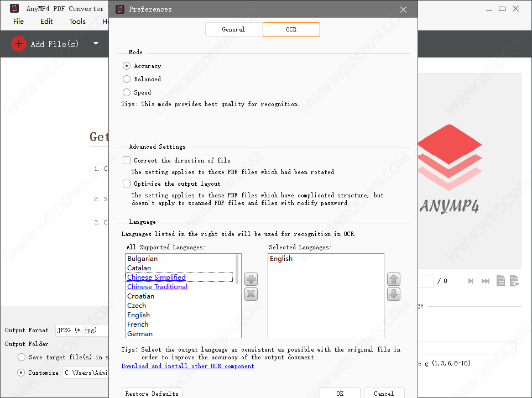
Task: Click the page number field in preview
Action: 426,281
